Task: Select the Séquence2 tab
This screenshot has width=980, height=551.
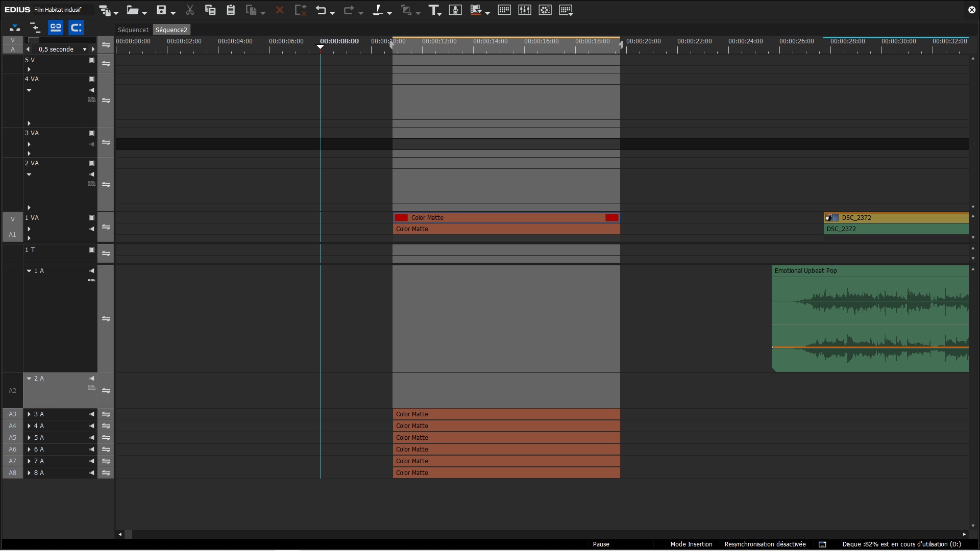Action: click(x=171, y=30)
